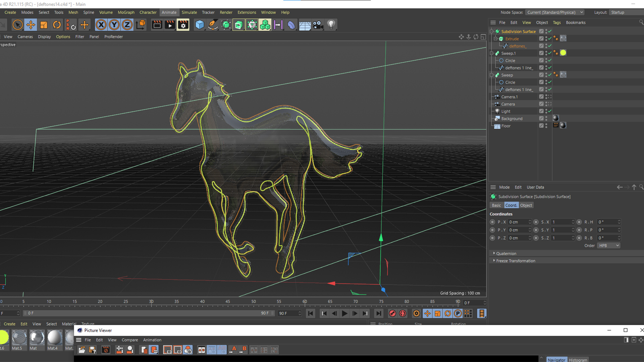Toggle the green enable check for Light
Screen dimensions: 644x362
[x=550, y=111]
